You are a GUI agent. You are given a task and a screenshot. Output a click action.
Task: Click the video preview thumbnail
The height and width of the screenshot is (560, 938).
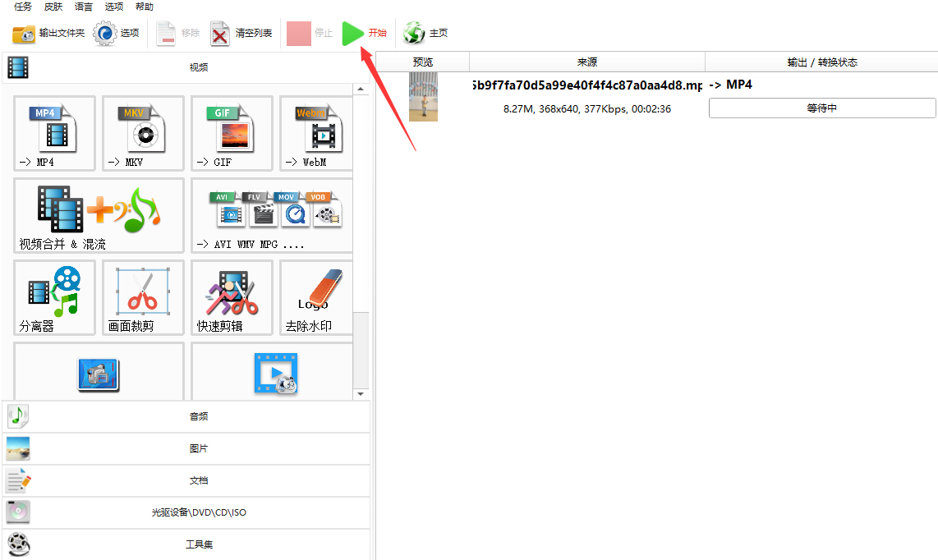coord(424,97)
